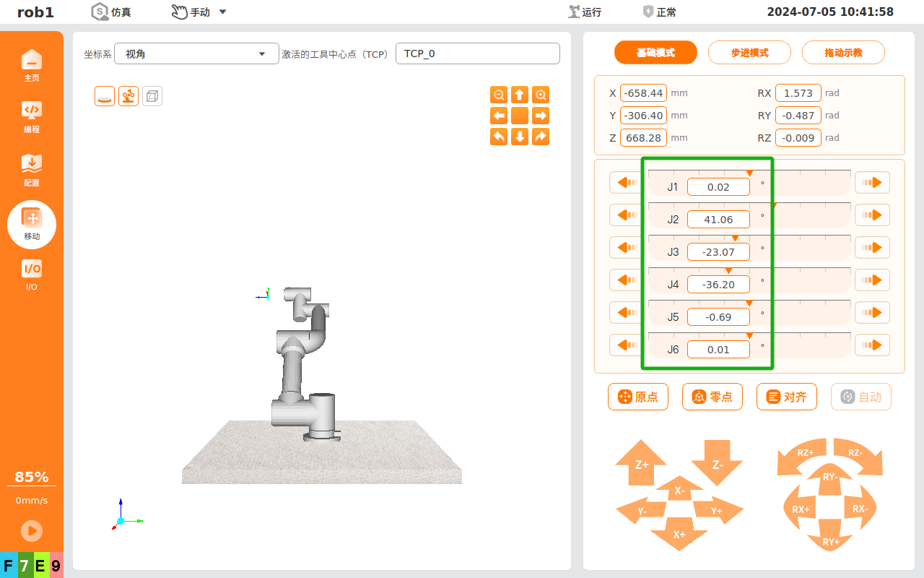This screenshot has width=924, height=578.
Task: Decrease joint J6 with left arrow
Action: 627,345
